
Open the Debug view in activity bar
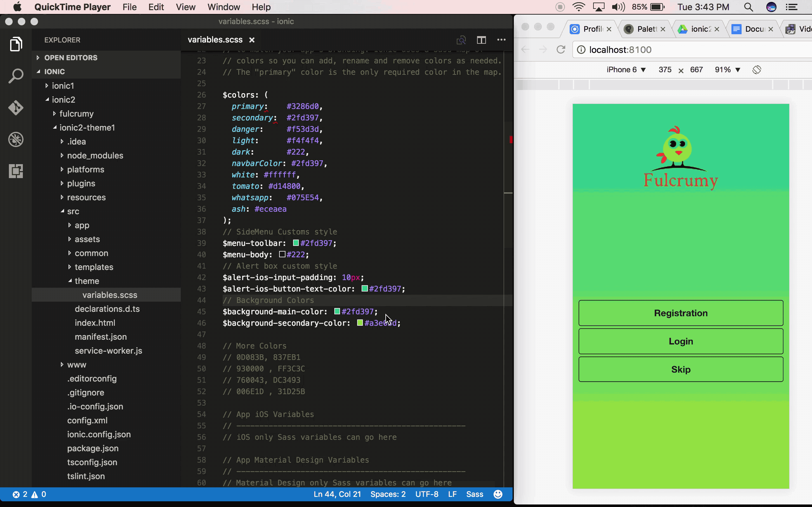[16, 139]
